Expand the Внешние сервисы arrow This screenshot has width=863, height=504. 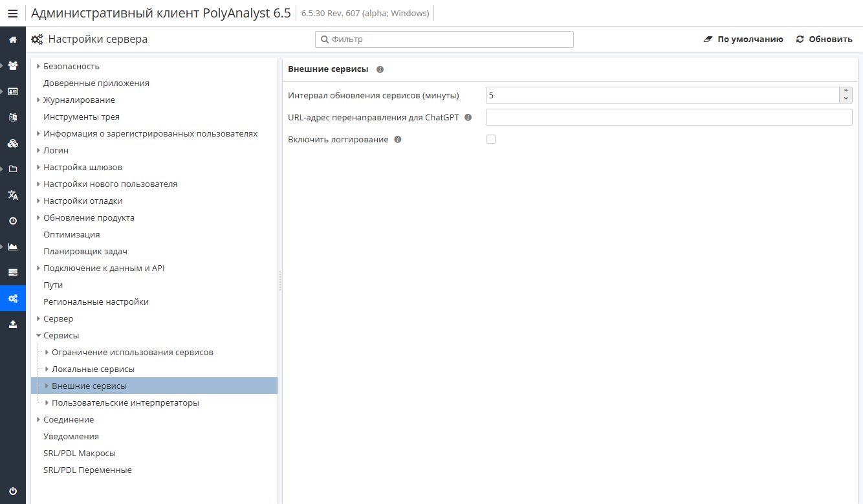pyautogui.click(x=47, y=386)
